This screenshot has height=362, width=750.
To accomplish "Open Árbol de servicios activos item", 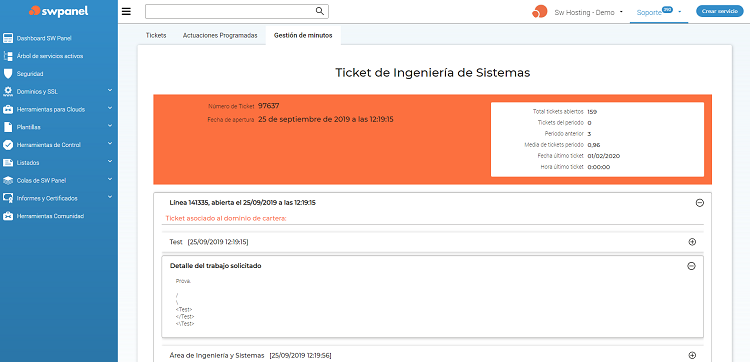I will pyautogui.click(x=50, y=56).
